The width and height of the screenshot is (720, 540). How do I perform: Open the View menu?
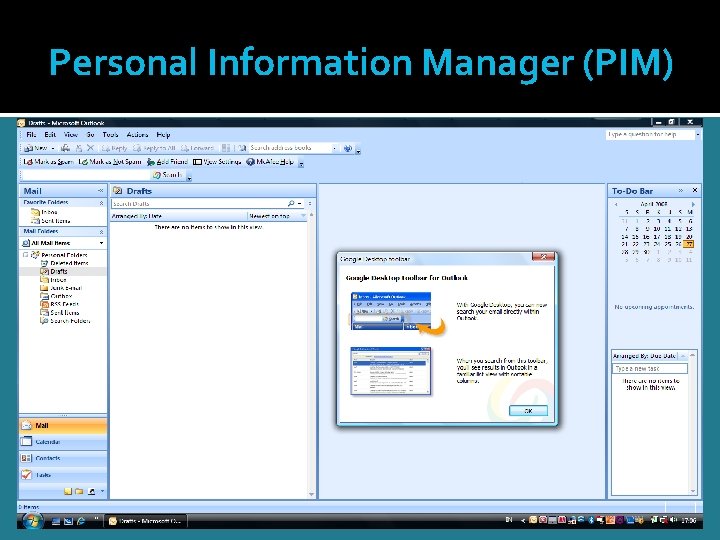[70, 135]
